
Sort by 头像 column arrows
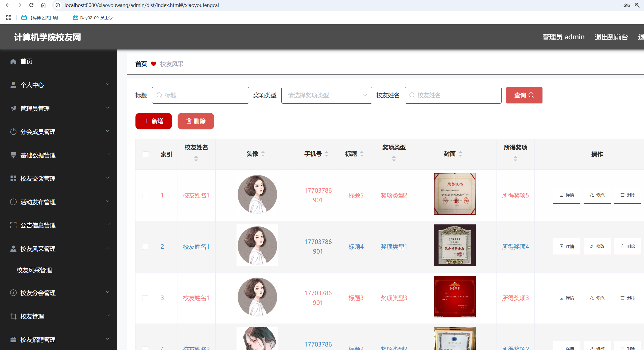pos(263,154)
